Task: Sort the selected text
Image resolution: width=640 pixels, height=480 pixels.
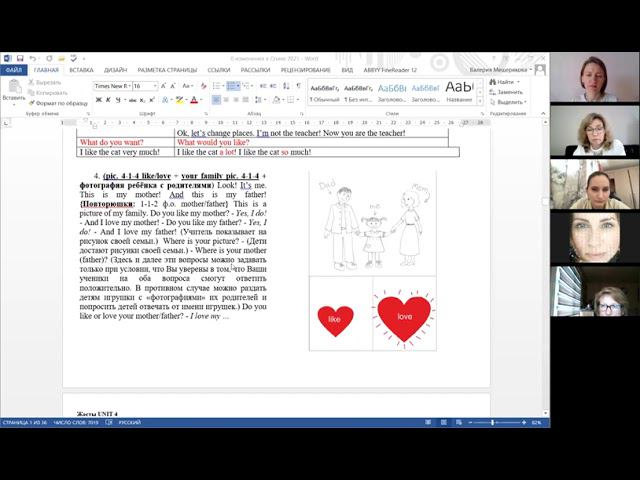Action: point(286,86)
